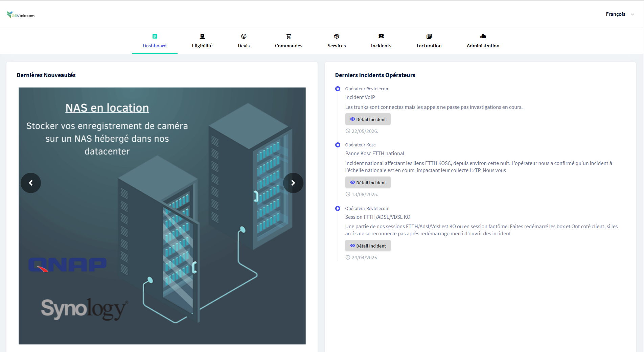The width and height of the screenshot is (644, 352).
Task: Click the clock icon beside 24/04/2025
Action: pyautogui.click(x=348, y=257)
